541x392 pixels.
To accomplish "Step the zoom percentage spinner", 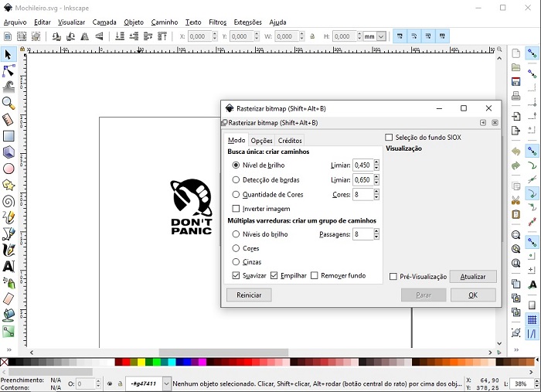I will [537, 383].
